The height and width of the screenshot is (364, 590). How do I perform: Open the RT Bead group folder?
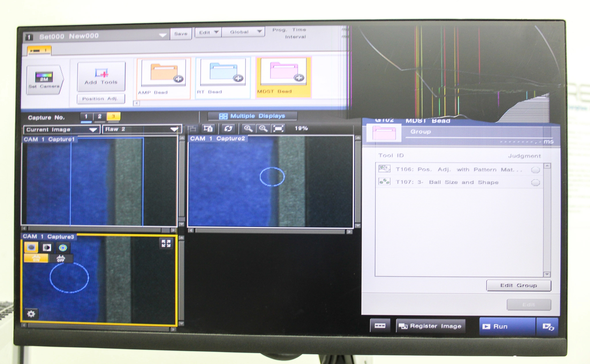223,78
